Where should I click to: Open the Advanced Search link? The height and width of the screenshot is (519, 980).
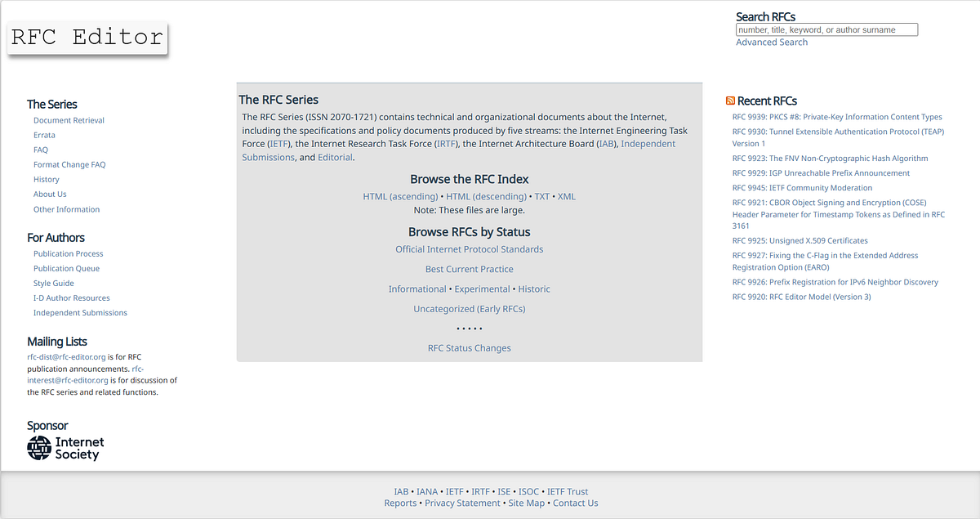tap(772, 43)
